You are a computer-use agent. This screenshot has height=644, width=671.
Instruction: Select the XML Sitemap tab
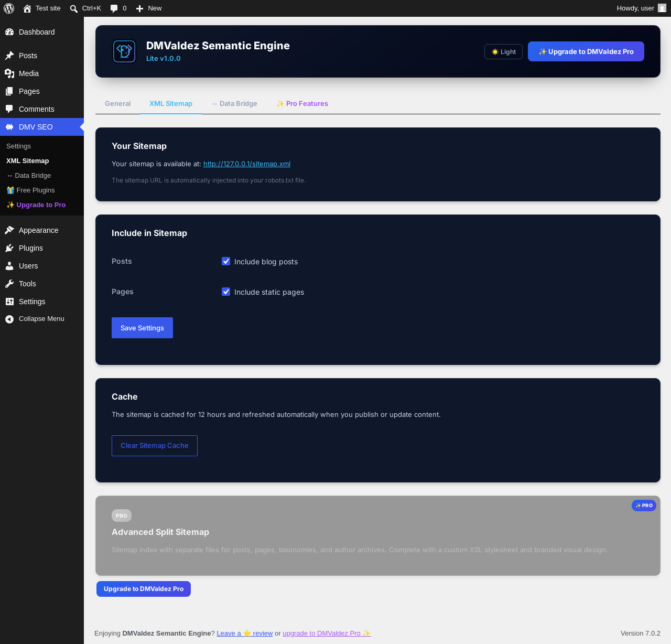pos(171,104)
